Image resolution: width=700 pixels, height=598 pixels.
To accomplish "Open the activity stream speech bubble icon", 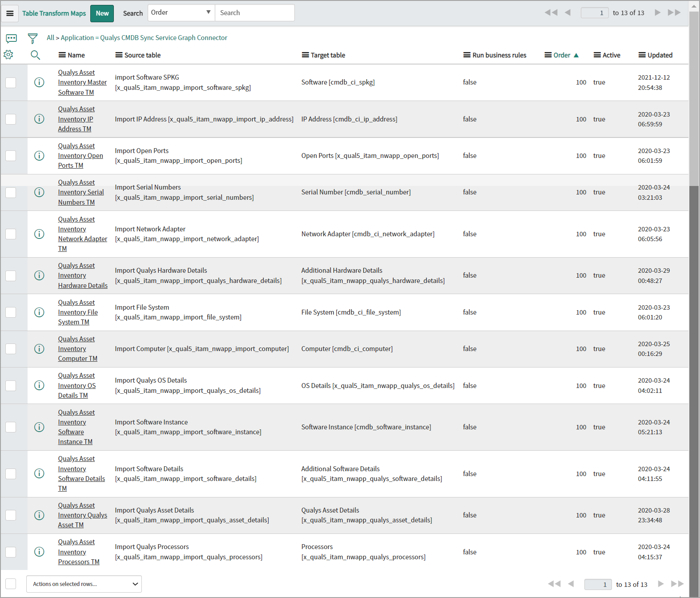I will click(x=12, y=38).
